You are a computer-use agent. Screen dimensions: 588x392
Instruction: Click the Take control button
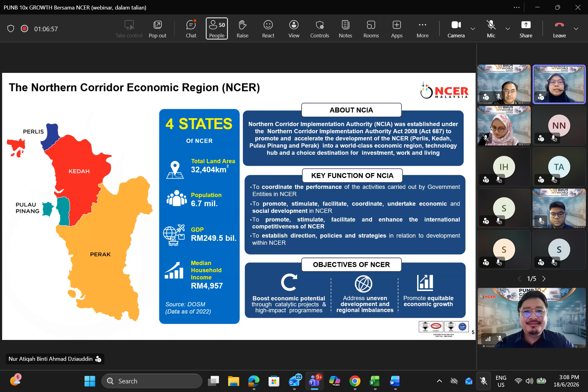tap(129, 29)
